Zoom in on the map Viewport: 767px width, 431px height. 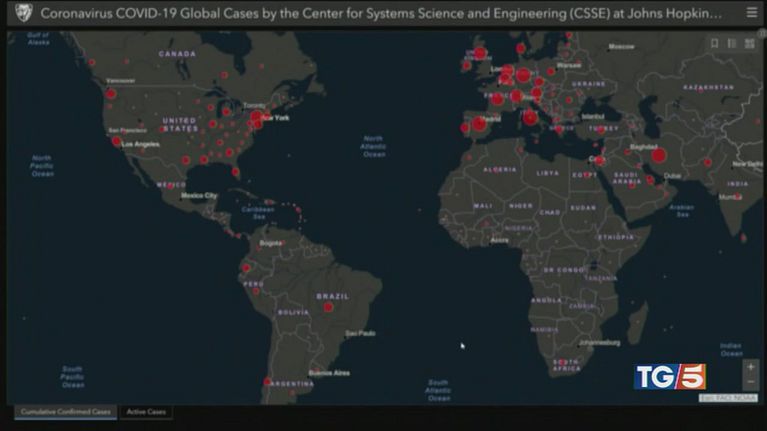(751, 367)
